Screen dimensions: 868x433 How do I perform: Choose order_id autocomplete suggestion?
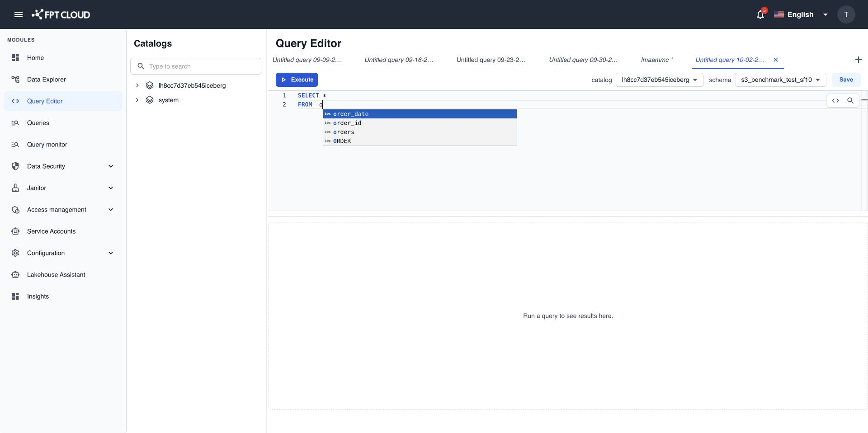pyautogui.click(x=420, y=123)
